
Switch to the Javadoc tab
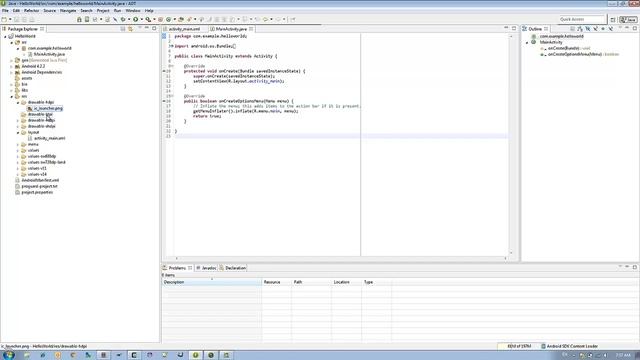(x=206, y=268)
